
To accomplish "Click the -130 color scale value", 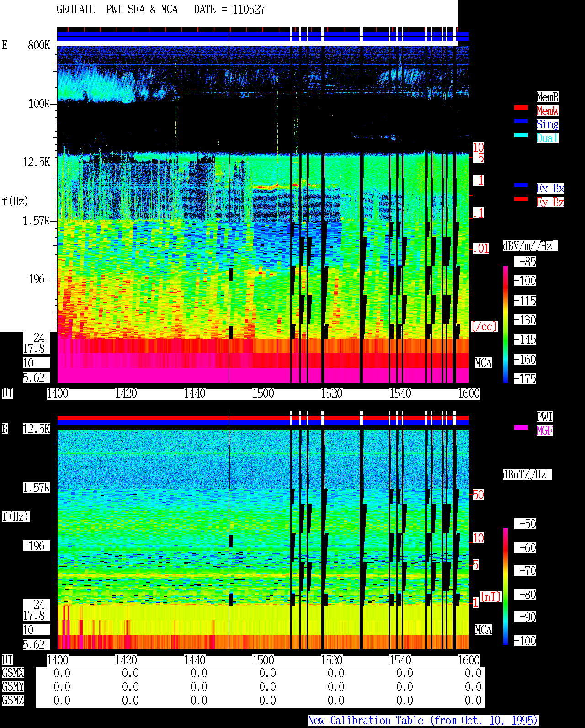I will click(525, 320).
